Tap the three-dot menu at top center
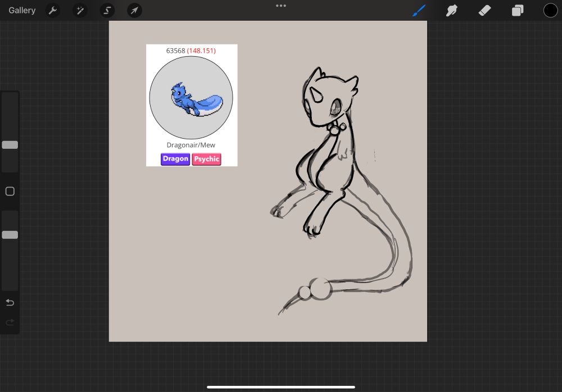This screenshot has width=562, height=392. tap(281, 6)
